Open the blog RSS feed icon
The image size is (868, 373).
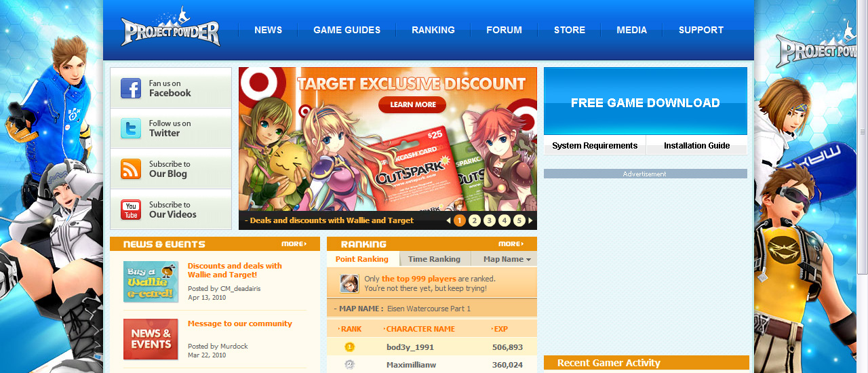coord(131,169)
